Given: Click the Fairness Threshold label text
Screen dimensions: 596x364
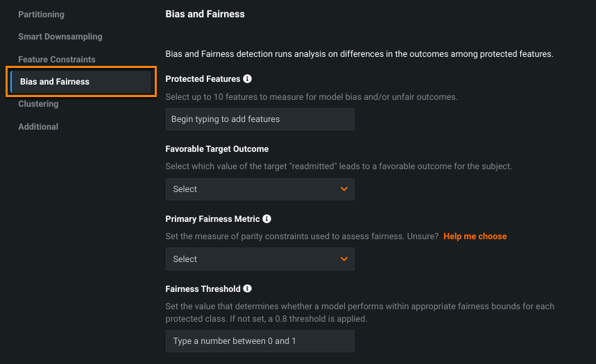Looking at the screenshot, I should pos(203,289).
